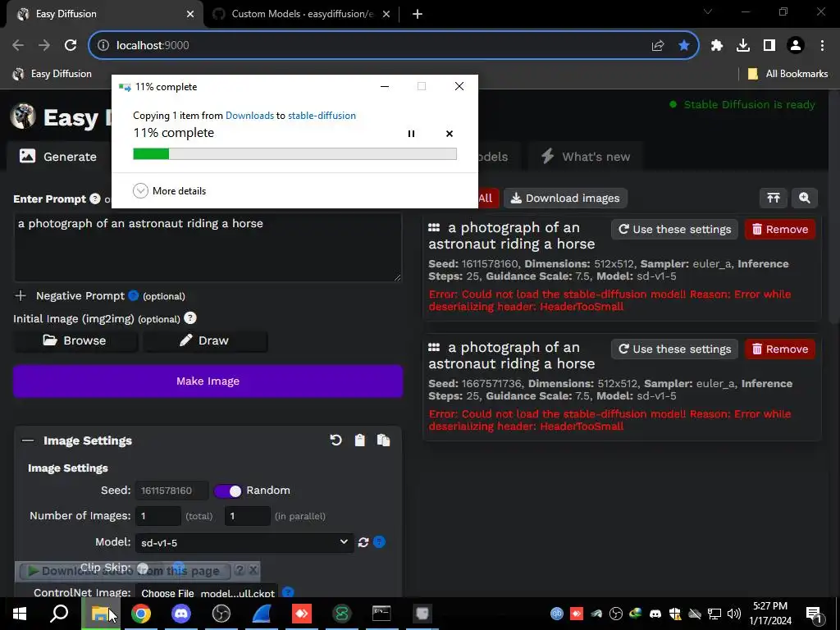
Task: Open the Model dropdown sd-v1-5
Action: [x=244, y=543]
